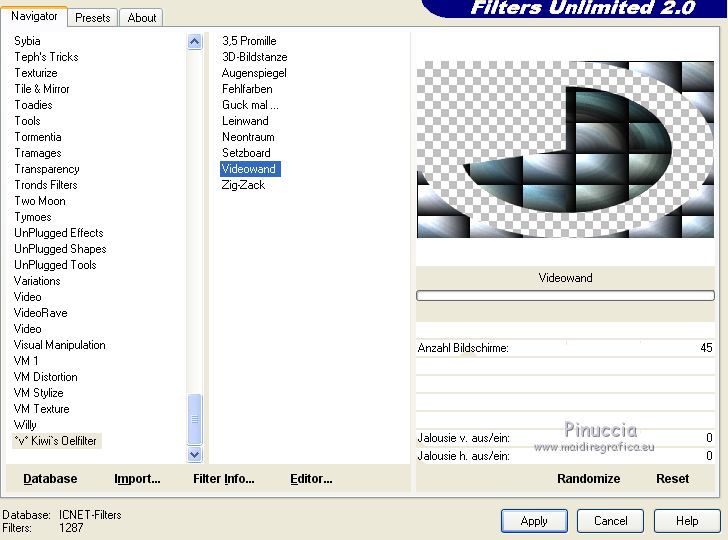Switch to the Presets tab
This screenshot has width=728, height=540.
click(92, 18)
